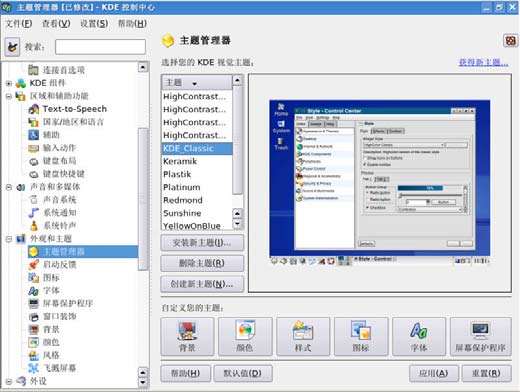Click the 键盘快捷键 icon
This screenshot has width=520, height=392.
tap(33, 174)
